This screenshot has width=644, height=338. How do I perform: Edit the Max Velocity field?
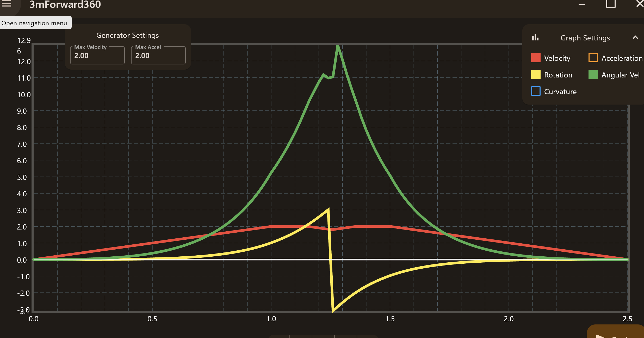click(97, 55)
